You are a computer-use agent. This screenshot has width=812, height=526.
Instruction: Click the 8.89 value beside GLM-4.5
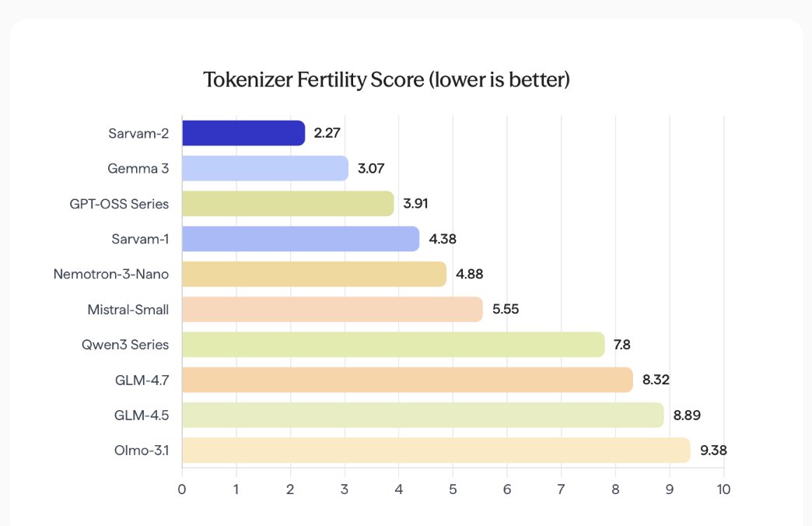[x=688, y=415]
